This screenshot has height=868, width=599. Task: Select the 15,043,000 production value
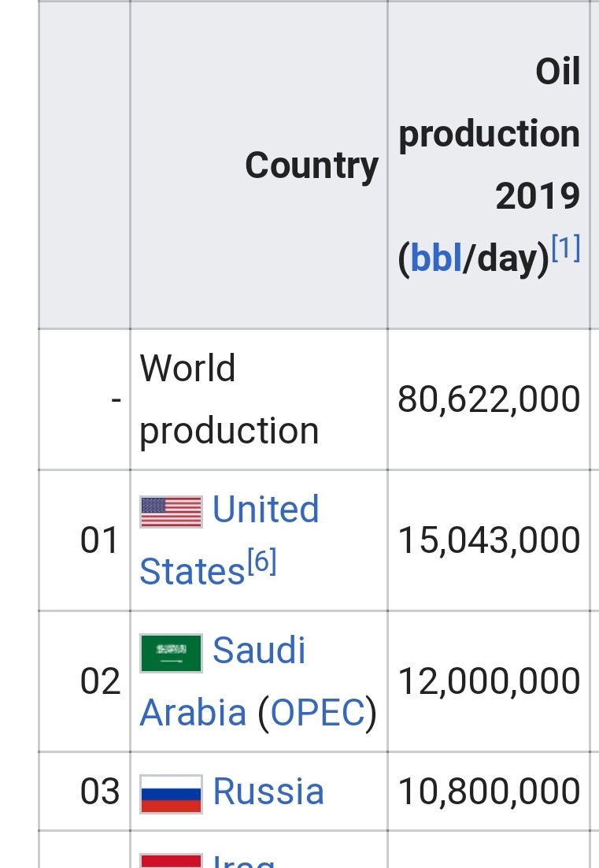tap(489, 540)
